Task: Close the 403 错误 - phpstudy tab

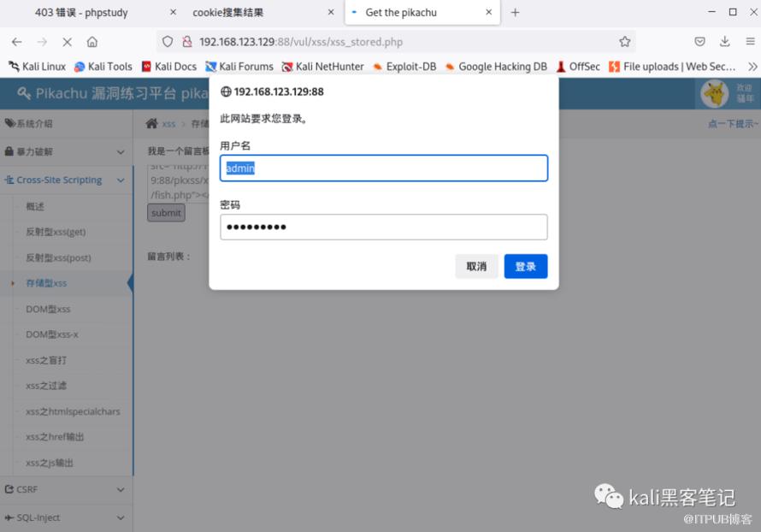Action: (174, 12)
